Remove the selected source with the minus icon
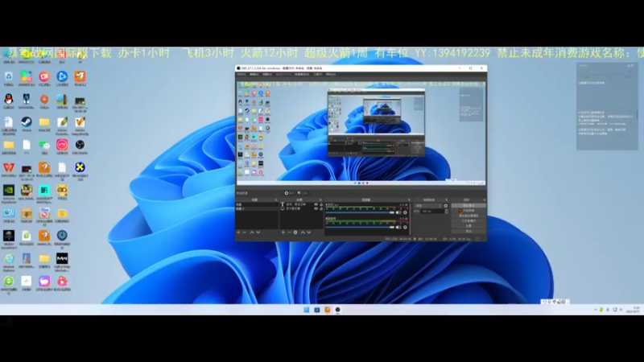 point(289,232)
